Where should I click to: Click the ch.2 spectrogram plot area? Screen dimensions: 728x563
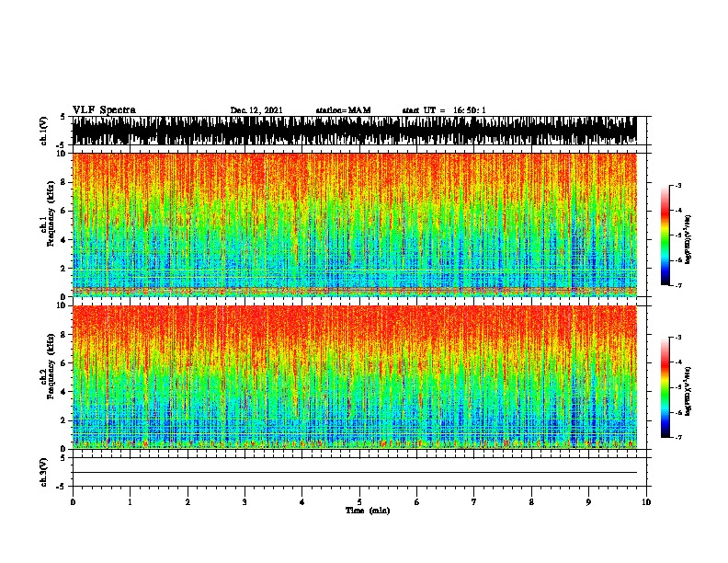[x=355, y=377]
